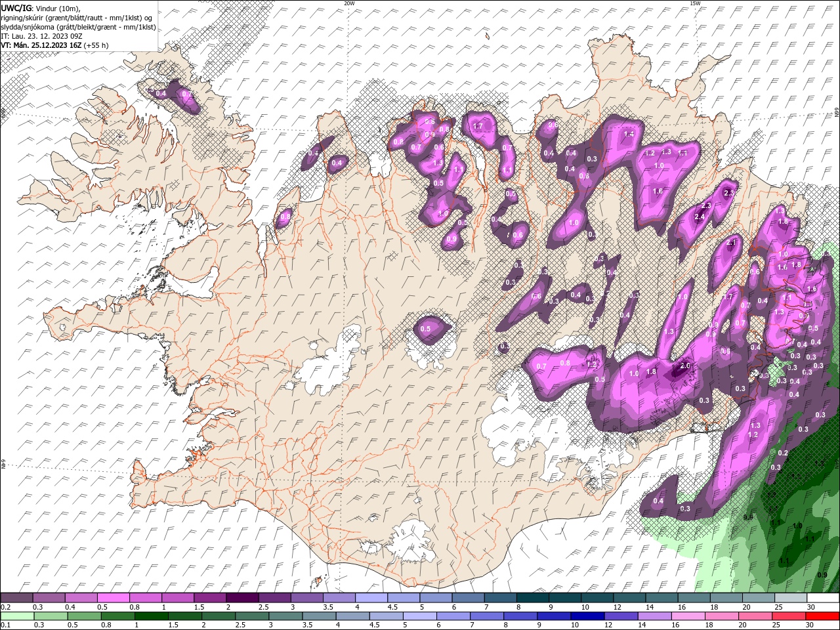This screenshot has height=630, width=840.
Task: Click the 2.1 snowfall value on map
Action: [x=732, y=242]
